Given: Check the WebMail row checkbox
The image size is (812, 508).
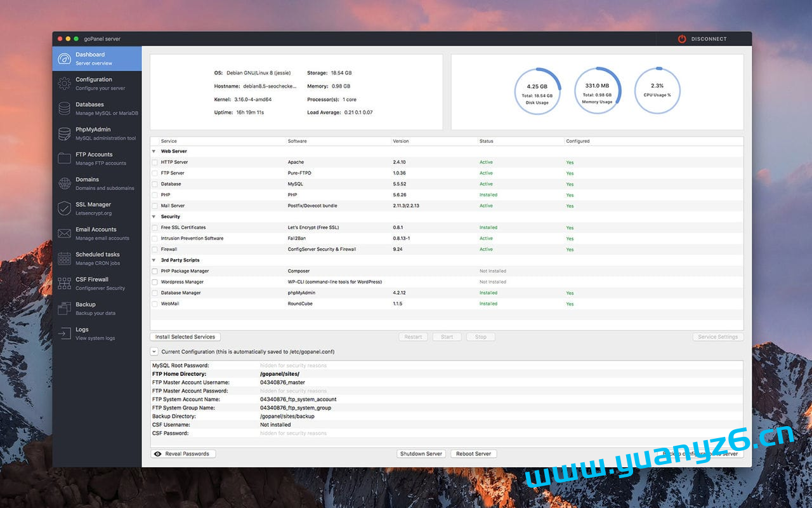Looking at the screenshot, I should (154, 304).
